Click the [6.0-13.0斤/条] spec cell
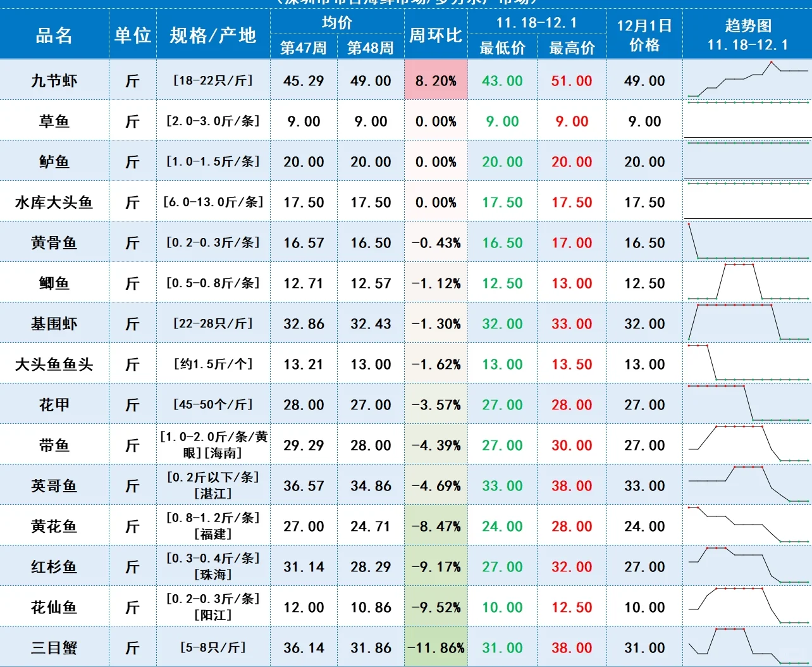This screenshot has height=667, width=812. click(213, 202)
